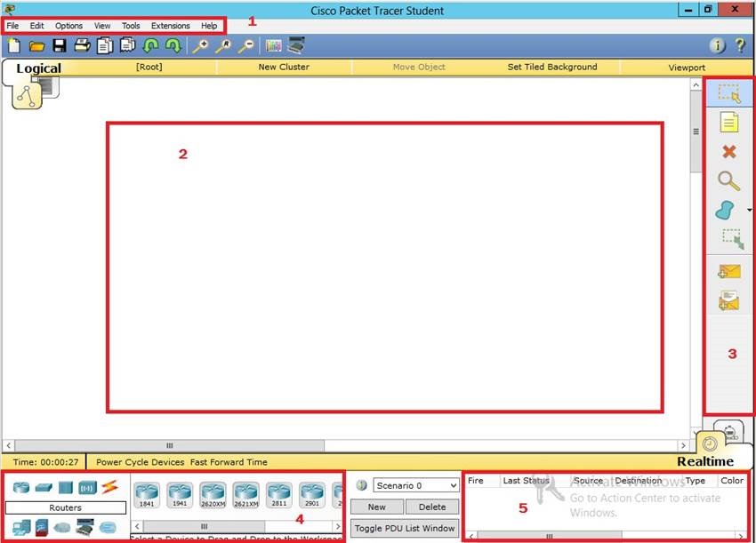Click the yellow question mark help icon
Image resolution: width=756 pixels, height=543 pixels.
[x=740, y=45]
